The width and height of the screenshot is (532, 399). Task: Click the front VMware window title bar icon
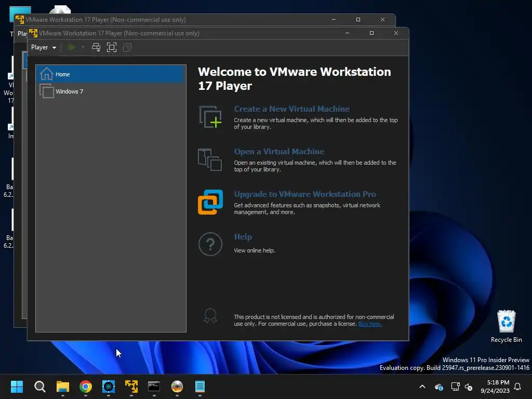33,33
